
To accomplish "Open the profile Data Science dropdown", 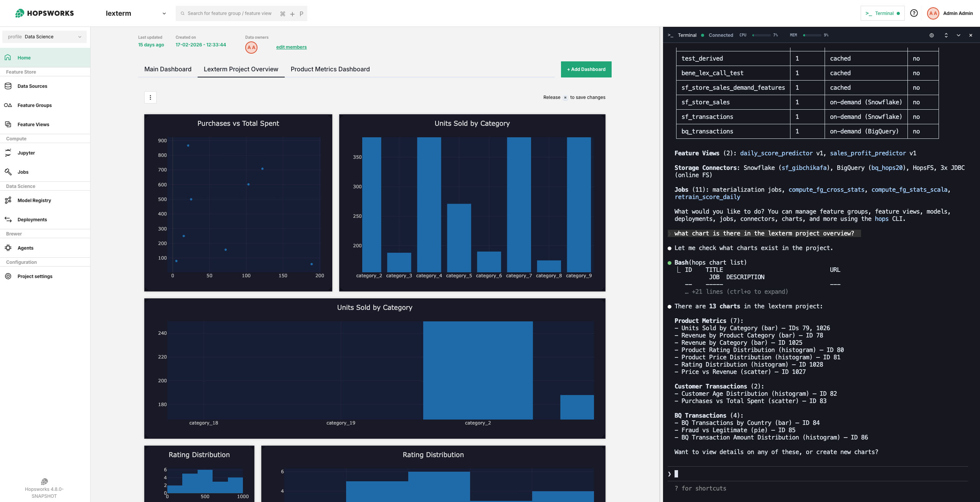I will [45, 37].
